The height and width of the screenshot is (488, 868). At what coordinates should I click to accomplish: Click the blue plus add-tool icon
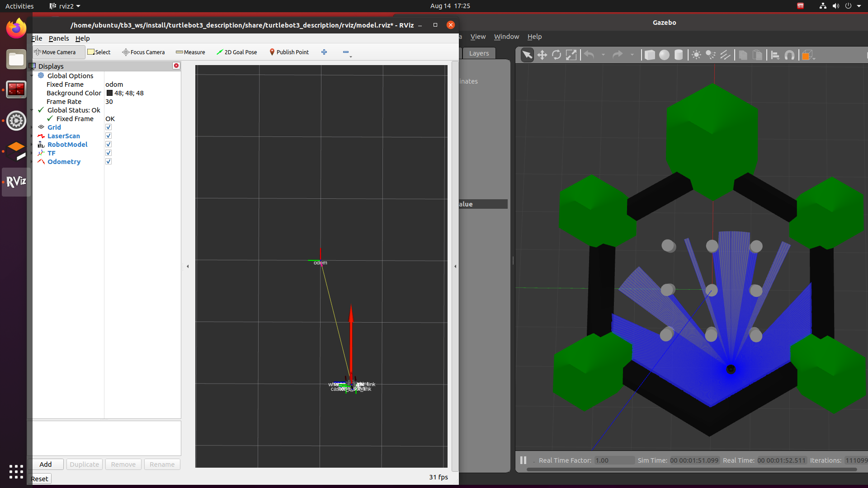324,52
